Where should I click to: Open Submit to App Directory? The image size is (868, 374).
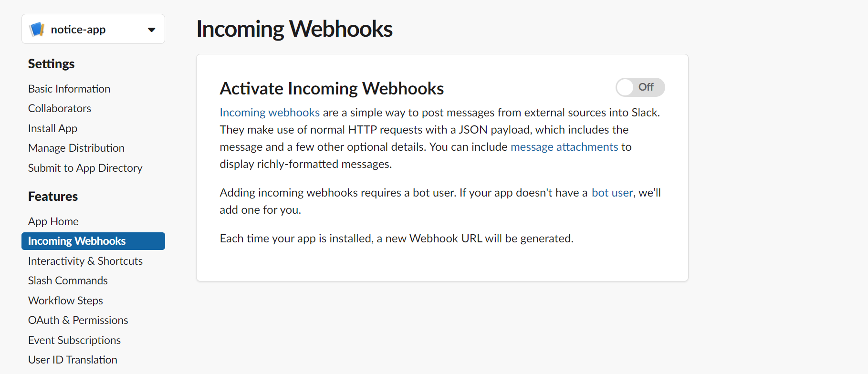click(x=85, y=168)
